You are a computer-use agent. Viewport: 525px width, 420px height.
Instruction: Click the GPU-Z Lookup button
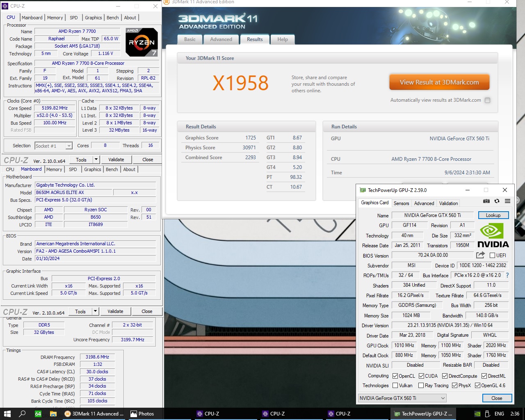pyautogui.click(x=493, y=215)
